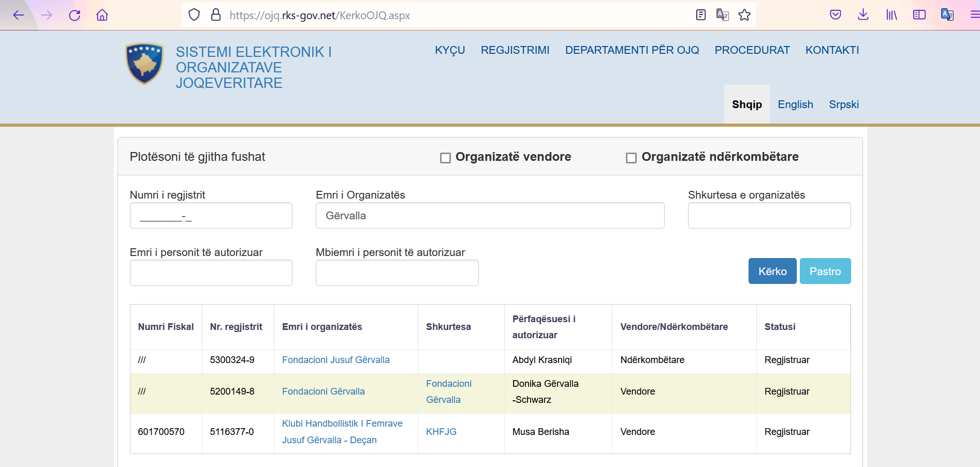Bookmark this page with the star icon

(744, 15)
